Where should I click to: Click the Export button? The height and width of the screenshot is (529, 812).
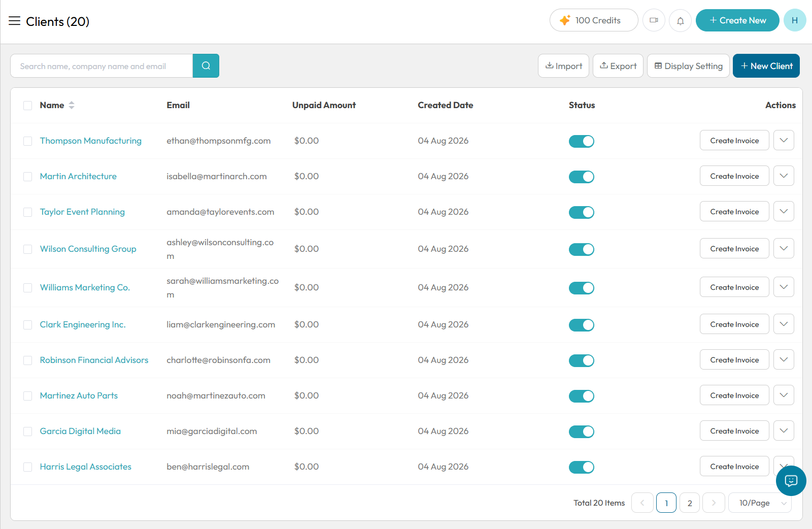618,66
